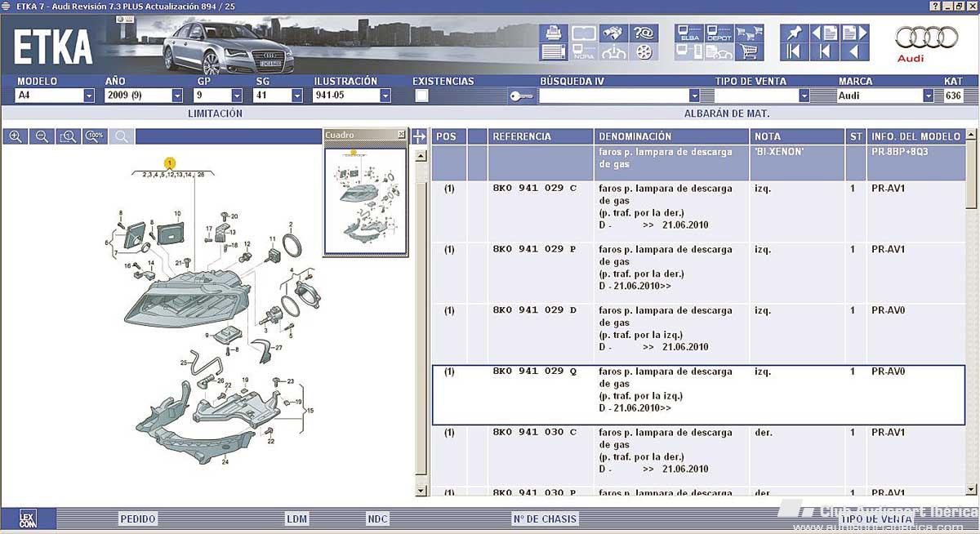This screenshot has height=534, width=980.
Task: Click the wheel rim icon
Action: [645, 53]
